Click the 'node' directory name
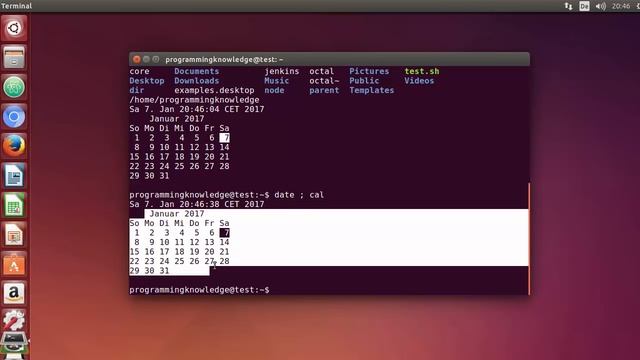 pos(274,90)
